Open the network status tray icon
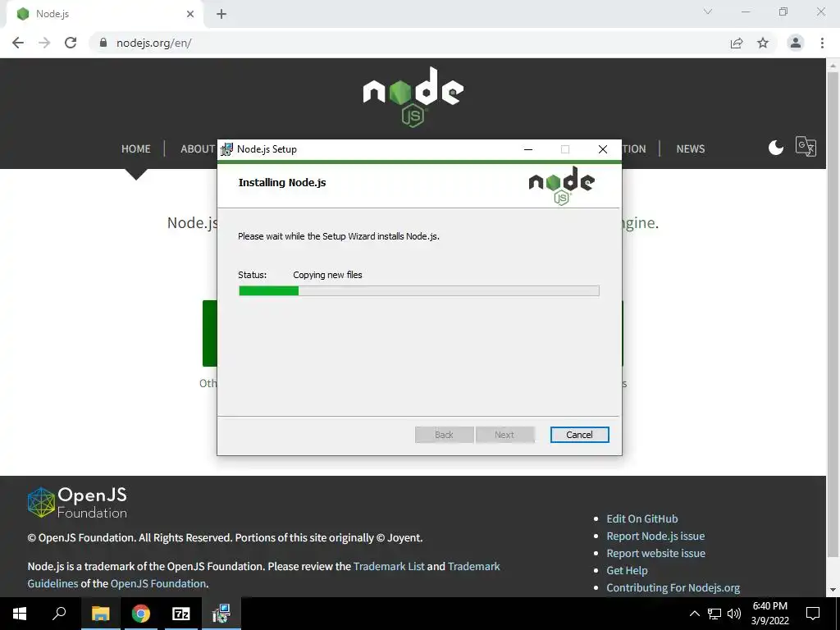Viewport: 840px width, 630px height. pyautogui.click(x=714, y=614)
